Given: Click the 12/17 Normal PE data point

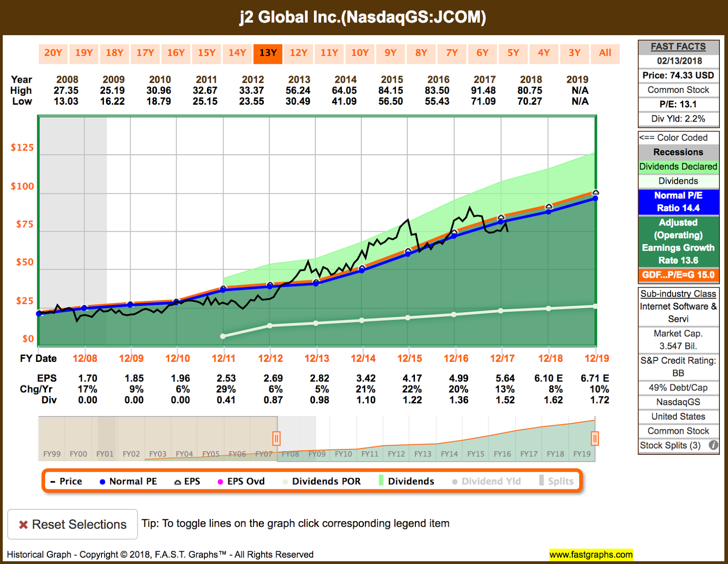Looking at the screenshot, I should click(501, 222).
